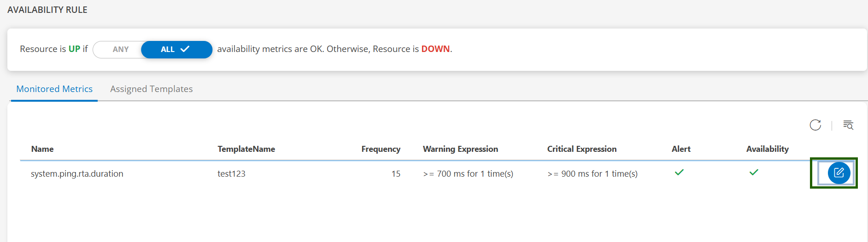Click the '>= 900 ms for 1 time(s)' cell

coord(592,174)
